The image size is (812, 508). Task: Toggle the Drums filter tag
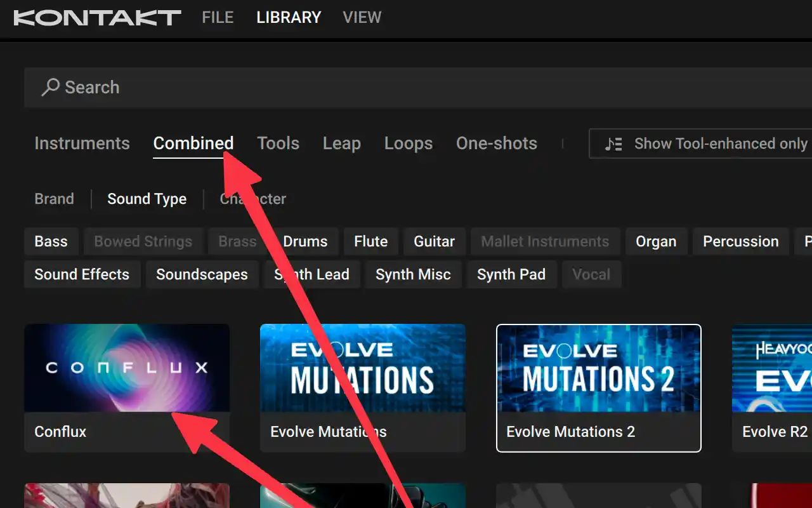coord(305,241)
